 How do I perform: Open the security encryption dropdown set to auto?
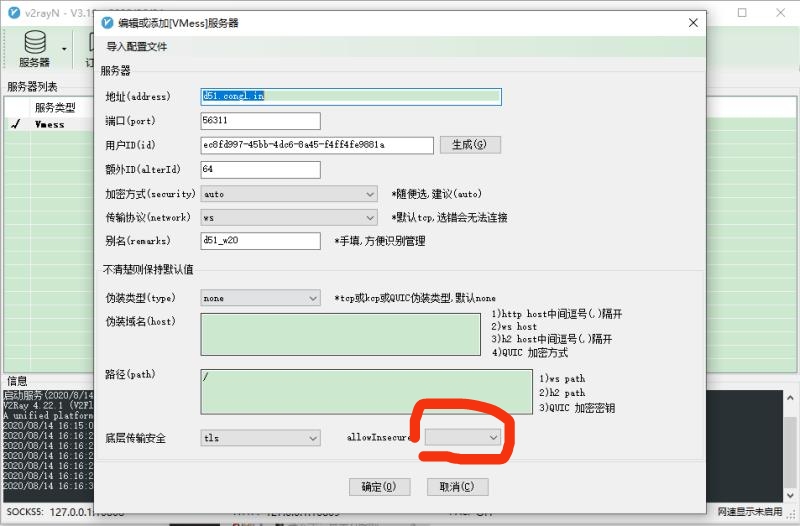[x=289, y=194]
